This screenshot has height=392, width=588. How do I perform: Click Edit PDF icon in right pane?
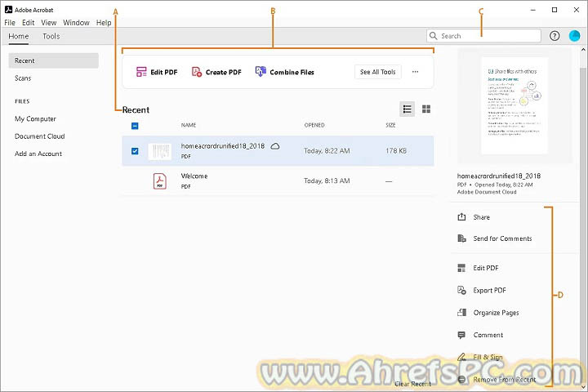[x=461, y=268]
